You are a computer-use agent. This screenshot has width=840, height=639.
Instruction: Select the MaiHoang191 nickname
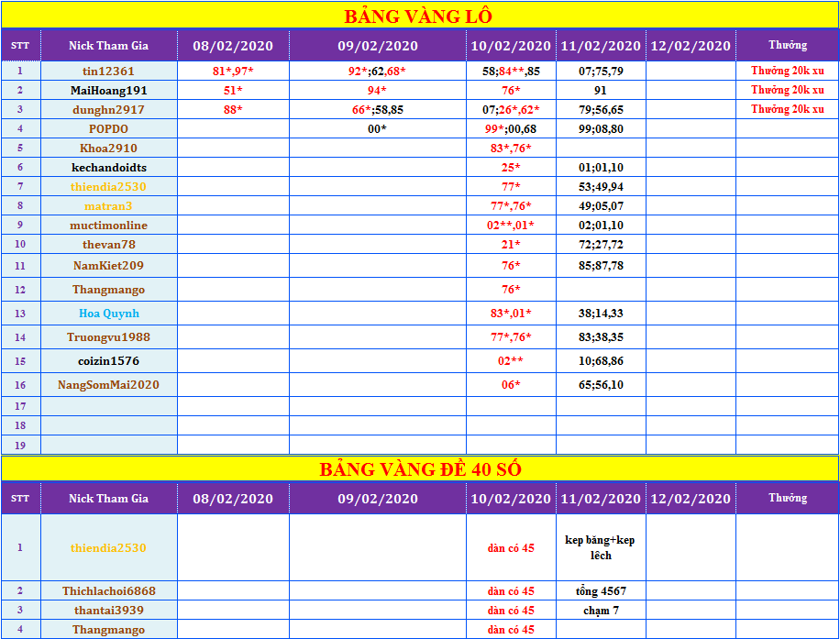[x=108, y=91]
